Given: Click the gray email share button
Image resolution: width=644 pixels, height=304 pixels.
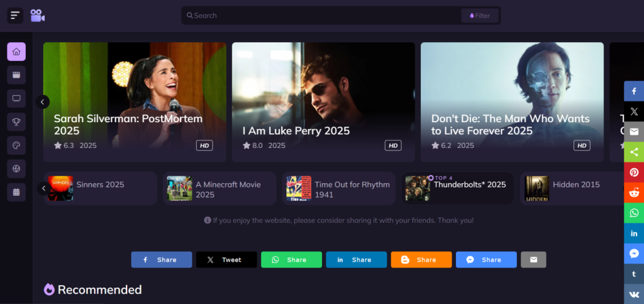Looking at the screenshot, I should (533, 260).
